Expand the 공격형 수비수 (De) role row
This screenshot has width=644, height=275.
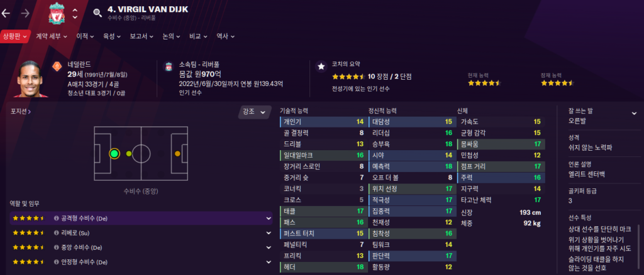click(x=269, y=218)
